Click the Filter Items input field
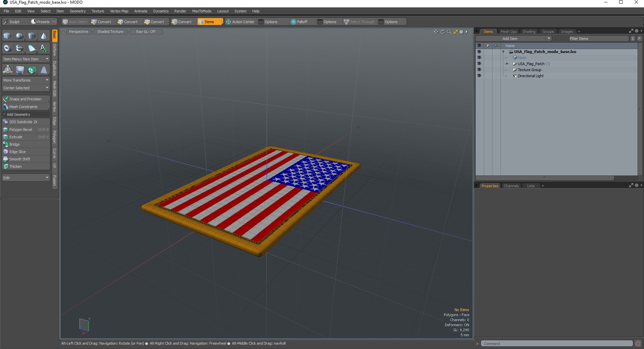This screenshot has height=349, width=644. coord(598,39)
